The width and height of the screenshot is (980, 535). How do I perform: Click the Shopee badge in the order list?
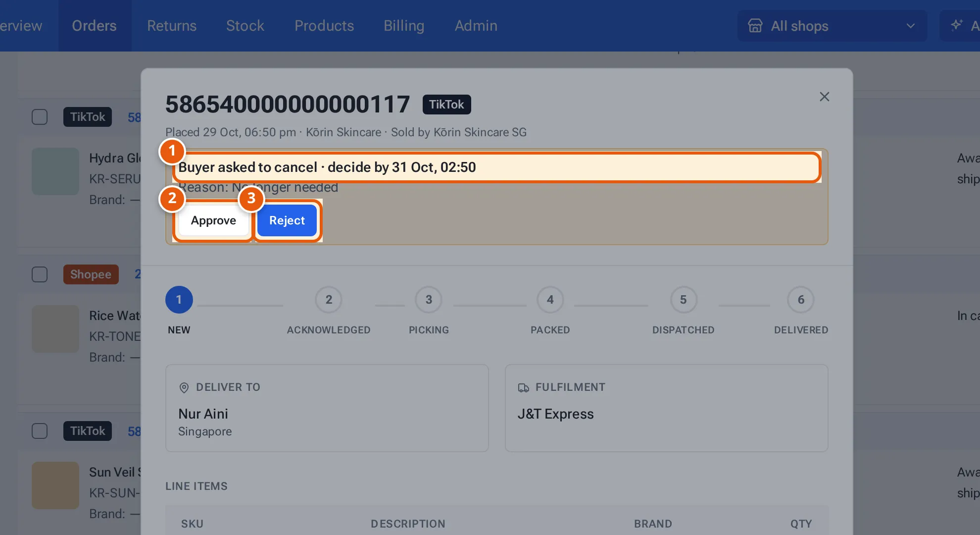91,274
